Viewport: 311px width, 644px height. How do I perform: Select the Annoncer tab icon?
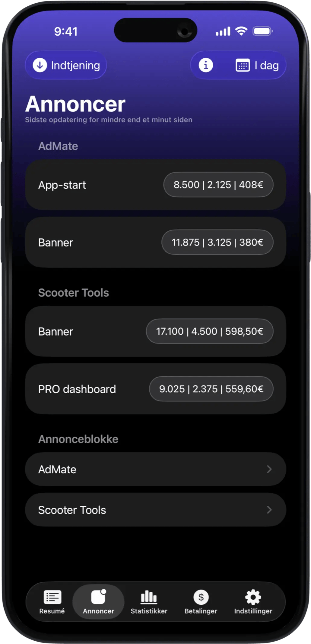pos(99,597)
